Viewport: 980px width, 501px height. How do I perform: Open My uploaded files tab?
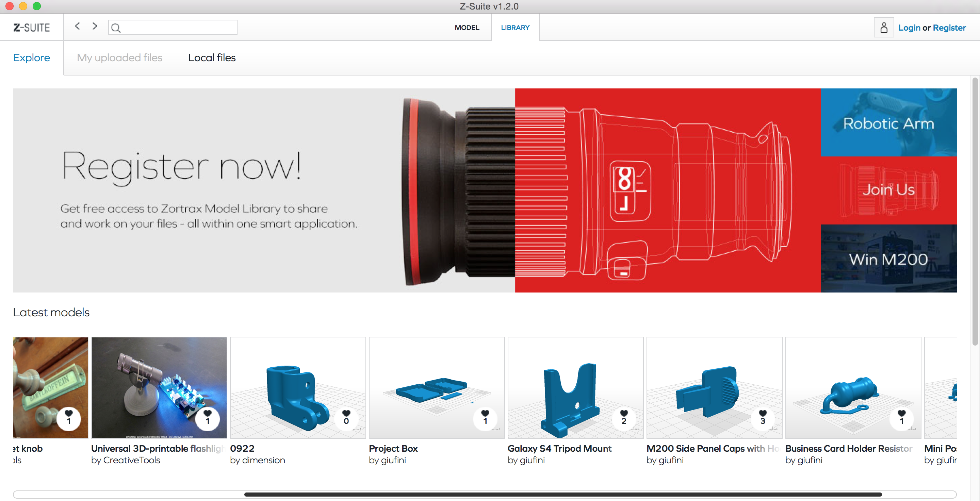[x=119, y=58]
